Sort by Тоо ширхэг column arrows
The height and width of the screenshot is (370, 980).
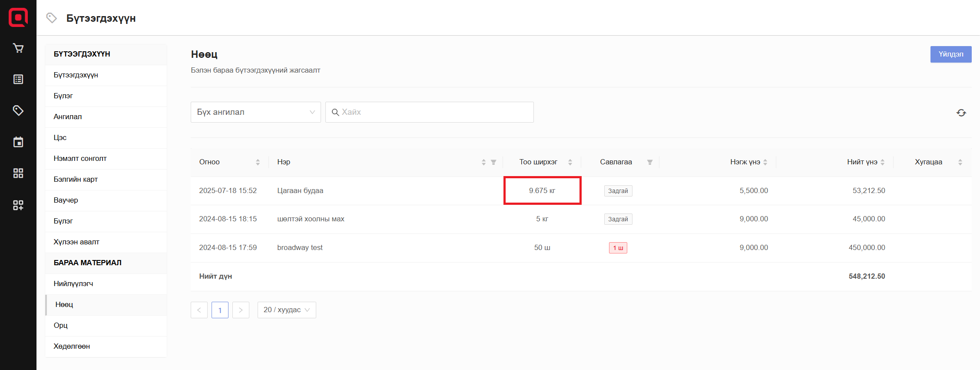click(x=570, y=162)
